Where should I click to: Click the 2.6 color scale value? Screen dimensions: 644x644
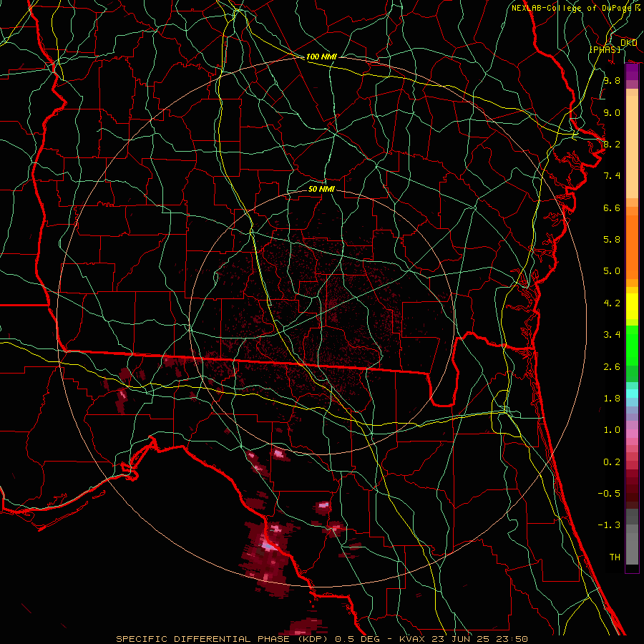[x=612, y=367]
